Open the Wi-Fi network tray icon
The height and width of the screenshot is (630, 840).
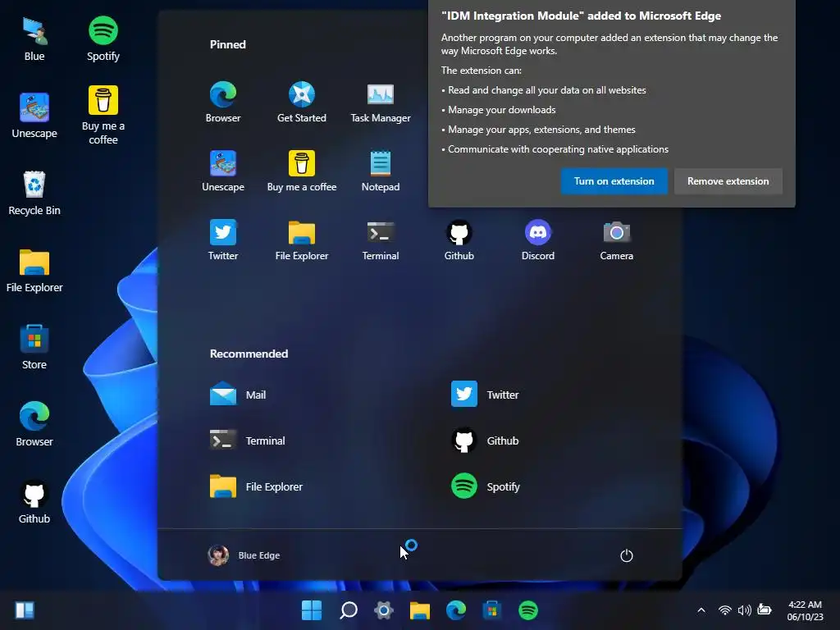[725, 610]
